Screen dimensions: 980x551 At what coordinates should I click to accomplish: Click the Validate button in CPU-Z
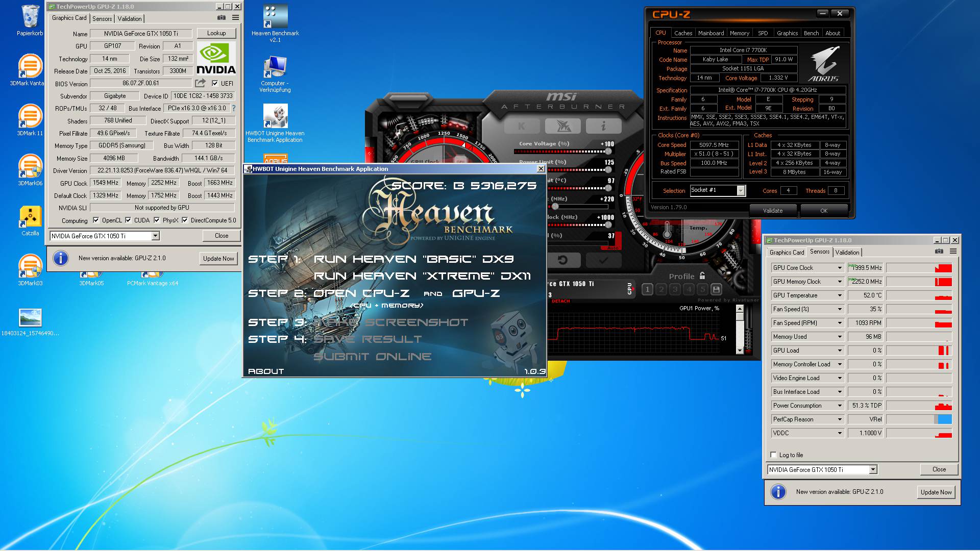pos(773,210)
